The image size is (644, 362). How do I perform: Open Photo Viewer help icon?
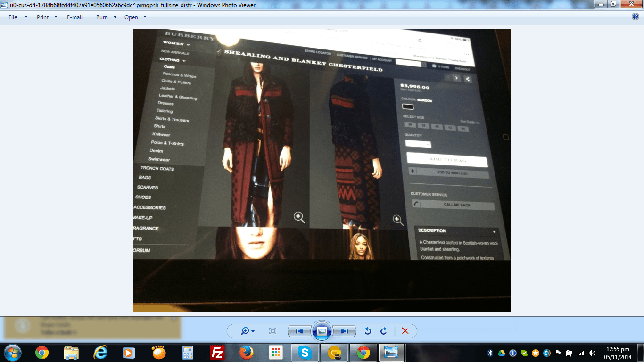[636, 17]
